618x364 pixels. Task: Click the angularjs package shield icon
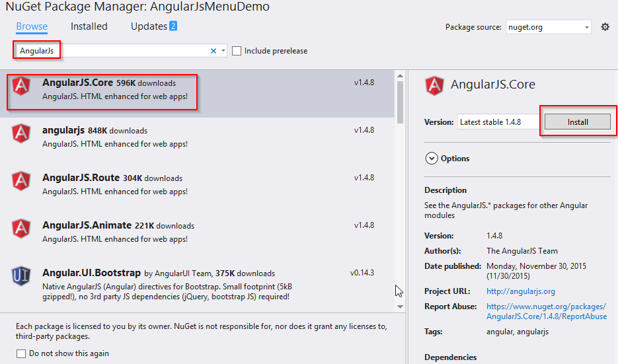tap(22, 133)
